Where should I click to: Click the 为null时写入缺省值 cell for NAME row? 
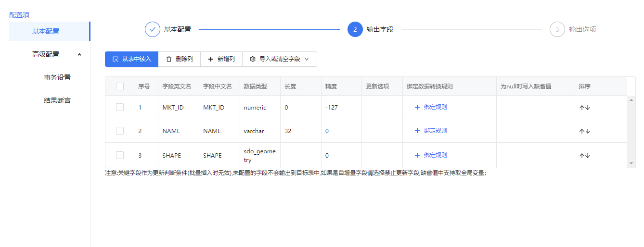coord(535,131)
